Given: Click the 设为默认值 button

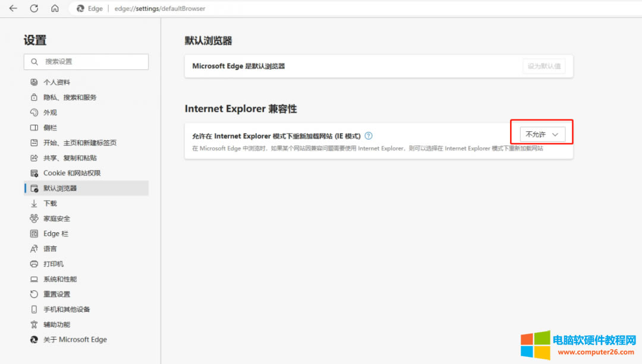Looking at the screenshot, I should [x=544, y=67].
